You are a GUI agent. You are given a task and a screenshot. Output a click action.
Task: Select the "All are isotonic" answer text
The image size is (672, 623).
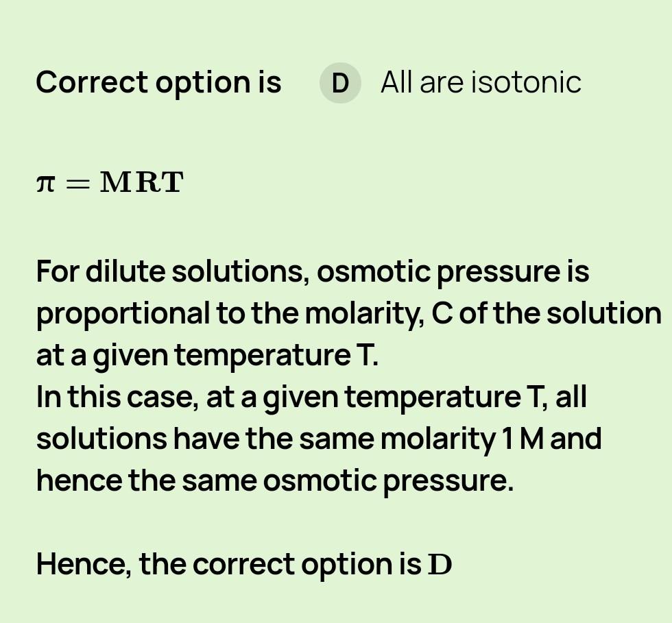[480, 83]
